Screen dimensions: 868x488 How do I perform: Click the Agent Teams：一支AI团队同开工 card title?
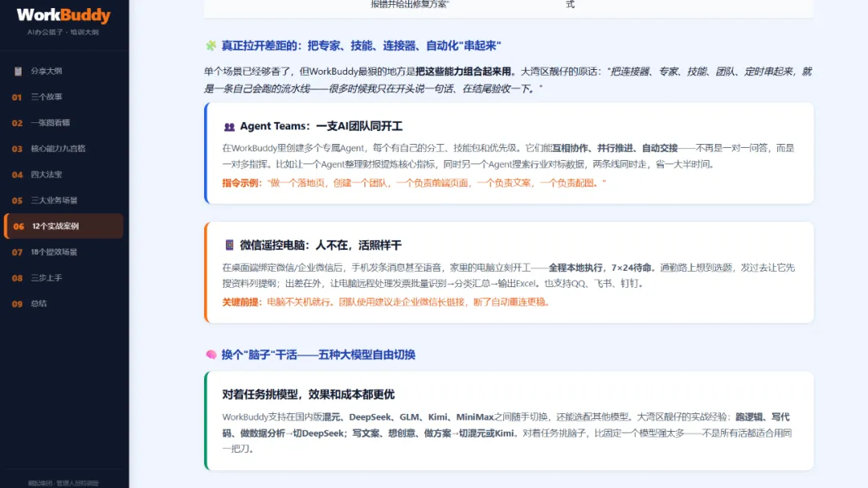321,126
